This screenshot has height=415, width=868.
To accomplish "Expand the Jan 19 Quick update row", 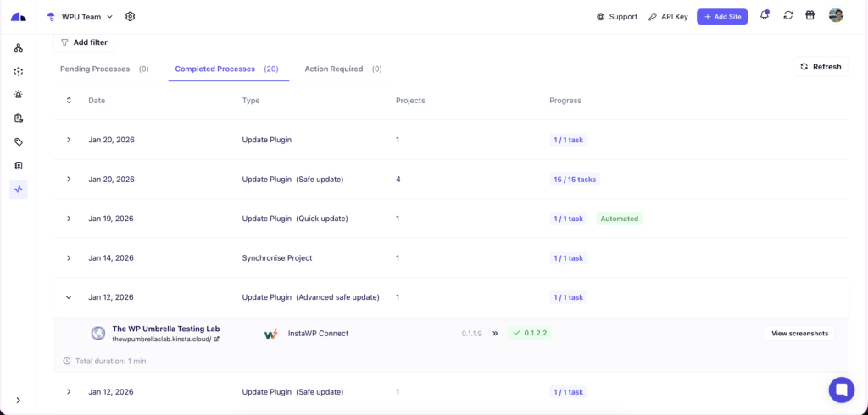I will click(x=69, y=219).
